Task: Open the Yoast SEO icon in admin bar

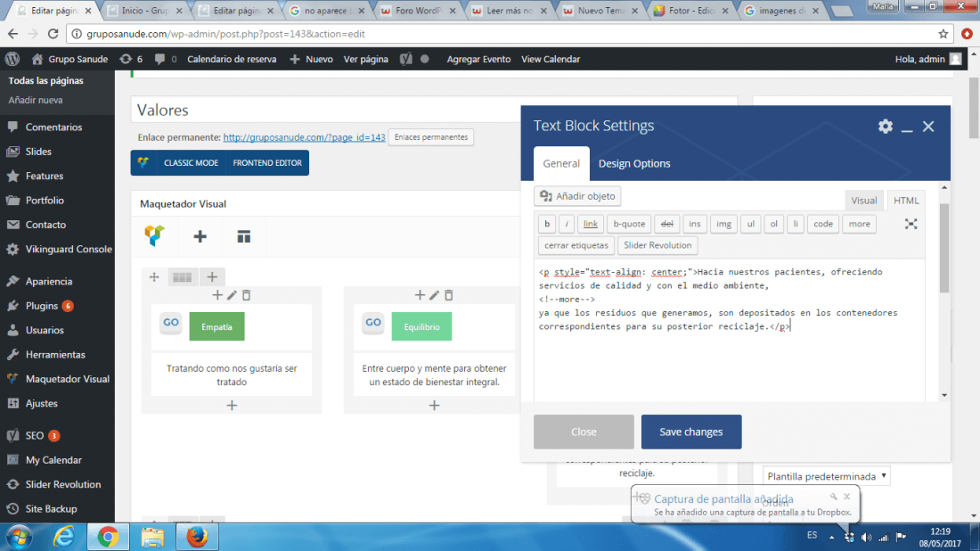Action: pos(405,59)
